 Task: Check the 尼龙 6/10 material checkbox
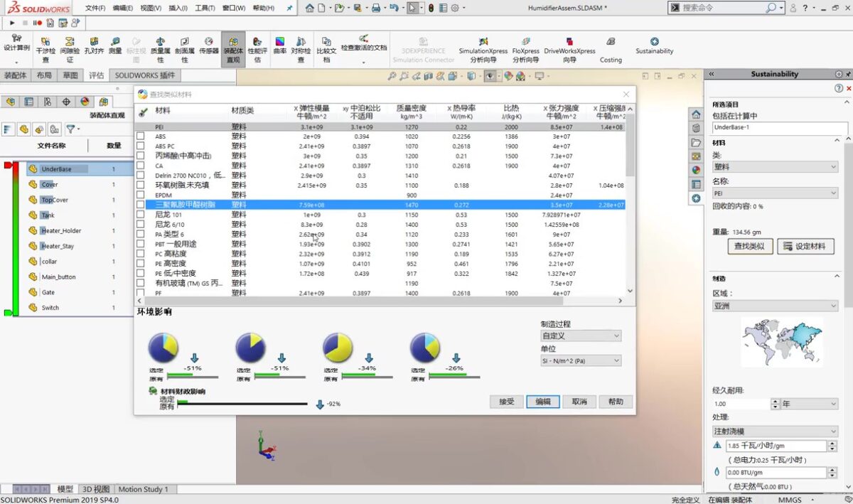[x=141, y=224]
